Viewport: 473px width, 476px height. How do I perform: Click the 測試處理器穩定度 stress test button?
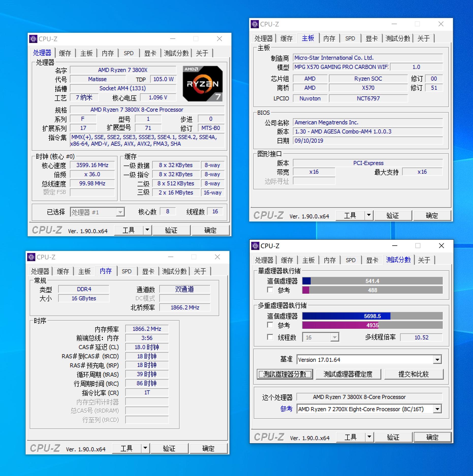pyautogui.click(x=348, y=374)
